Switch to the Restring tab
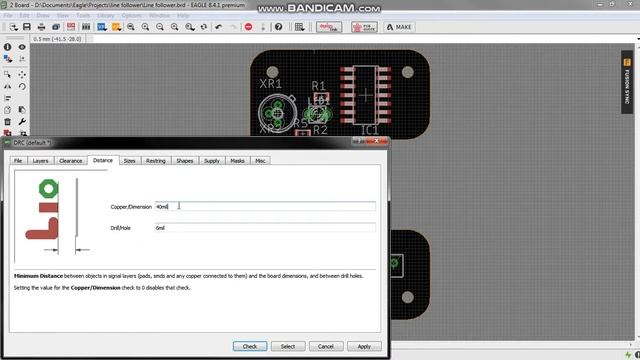 click(156, 161)
